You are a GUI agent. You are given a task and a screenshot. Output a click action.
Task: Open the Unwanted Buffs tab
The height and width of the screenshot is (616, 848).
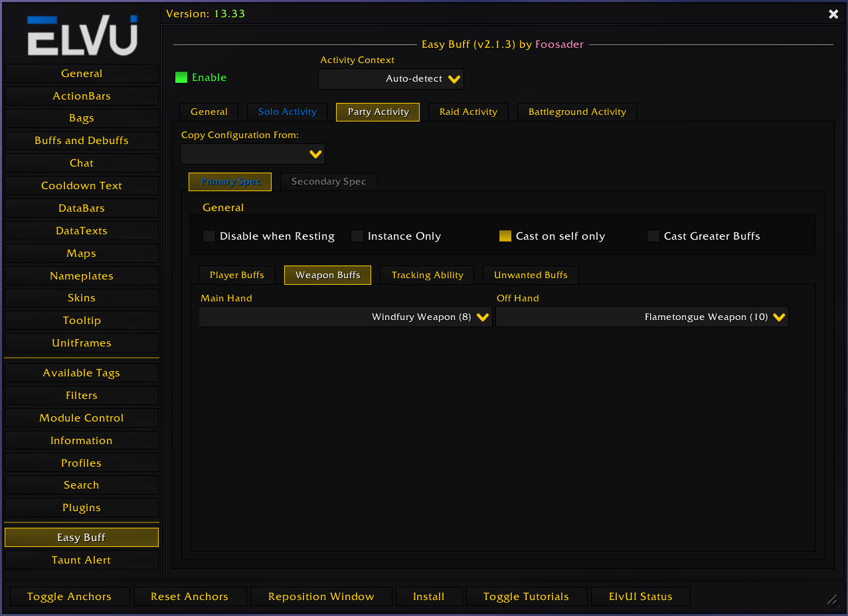pyautogui.click(x=531, y=275)
